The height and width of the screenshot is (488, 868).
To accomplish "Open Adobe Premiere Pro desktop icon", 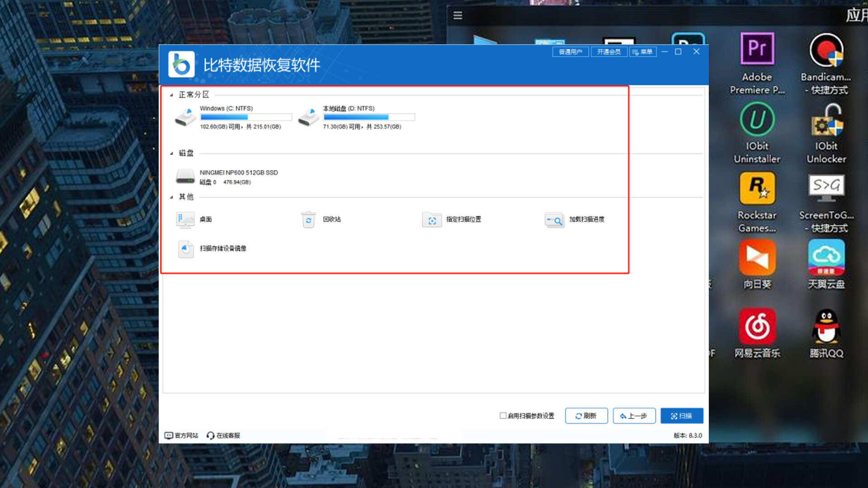I will [x=757, y=48].
